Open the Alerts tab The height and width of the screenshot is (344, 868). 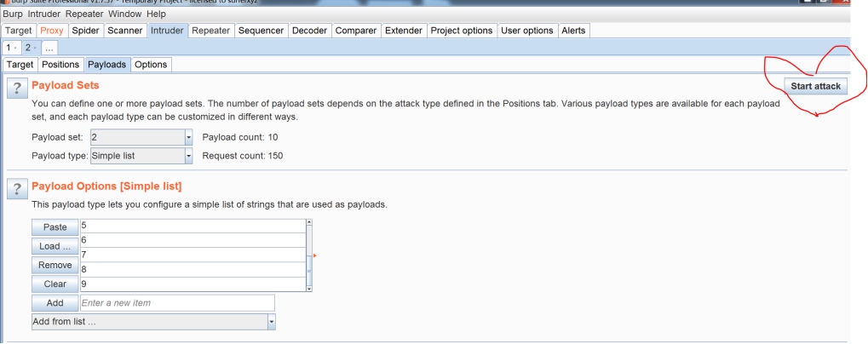coord(573,31)
